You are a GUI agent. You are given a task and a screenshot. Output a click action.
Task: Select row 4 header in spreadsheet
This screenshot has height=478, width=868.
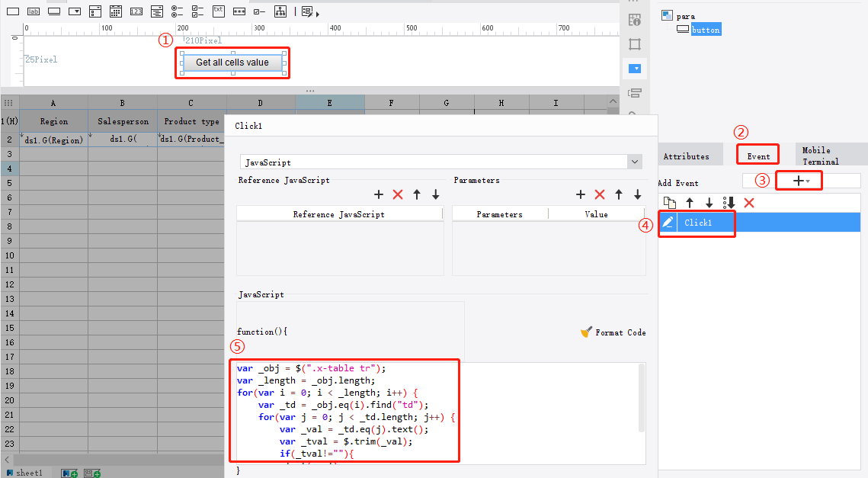9,168
